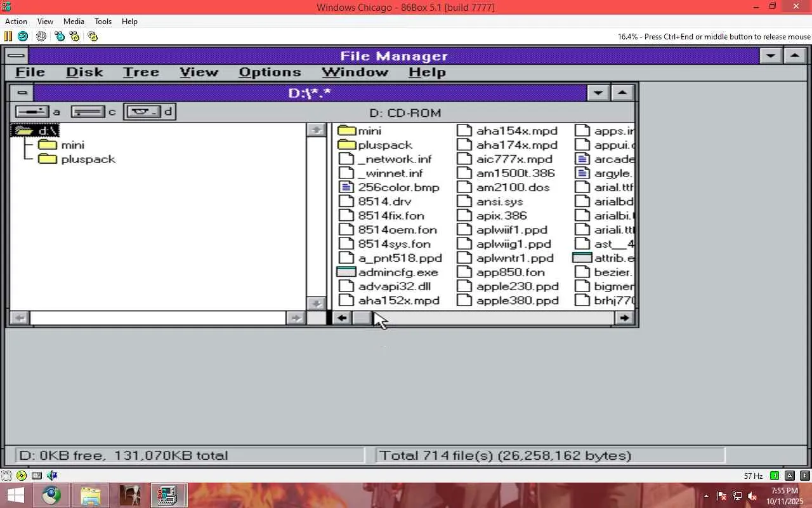
Task: Click the sound speaker icon in 86Box status bar
Action: (x=52, y=476)
